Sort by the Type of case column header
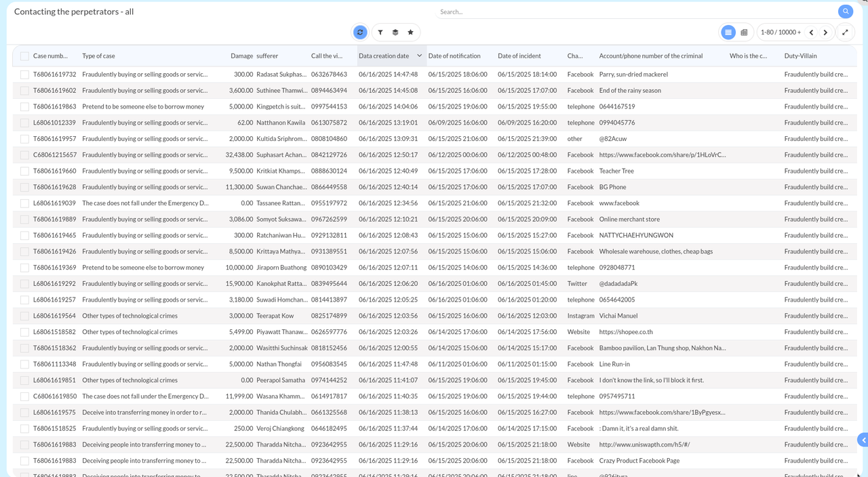This screenshot has width=868, height=477. pyautogui.click(x=98, y=56)
